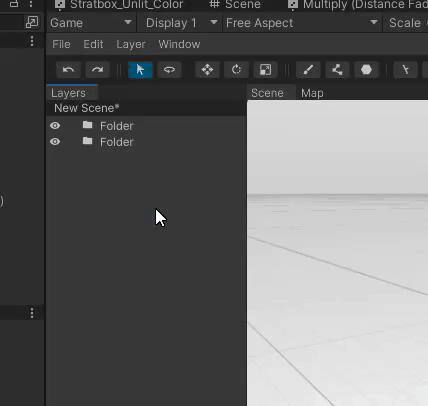Screen dimensions: 428x406
Task: Open the File menu
Action: (x=61, y=44)
